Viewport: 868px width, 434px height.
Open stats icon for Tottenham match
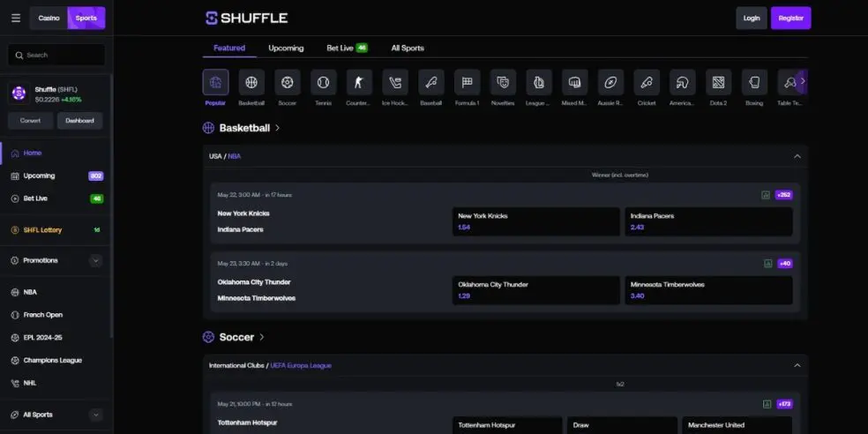(x=767, y=404)
